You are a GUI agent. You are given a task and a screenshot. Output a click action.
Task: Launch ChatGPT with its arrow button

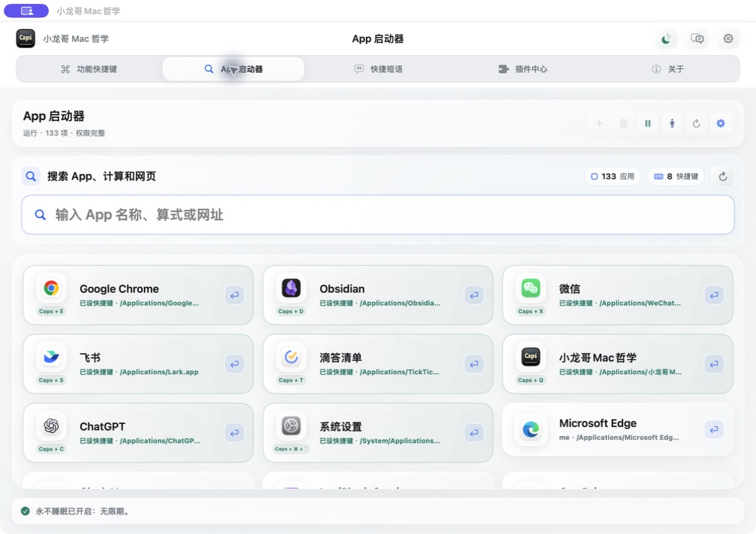pyautogui.click(x=234, y=432)
